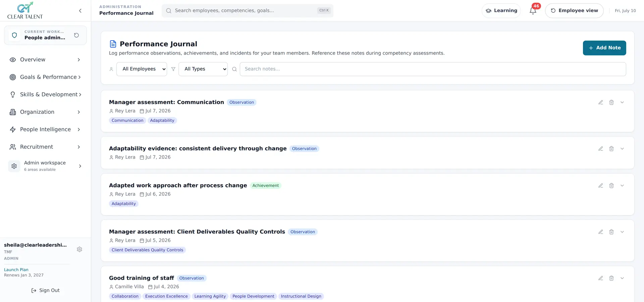
Task: Expand the Adapted work approach note
Action: pyautogui.click(x=622, y=186)
